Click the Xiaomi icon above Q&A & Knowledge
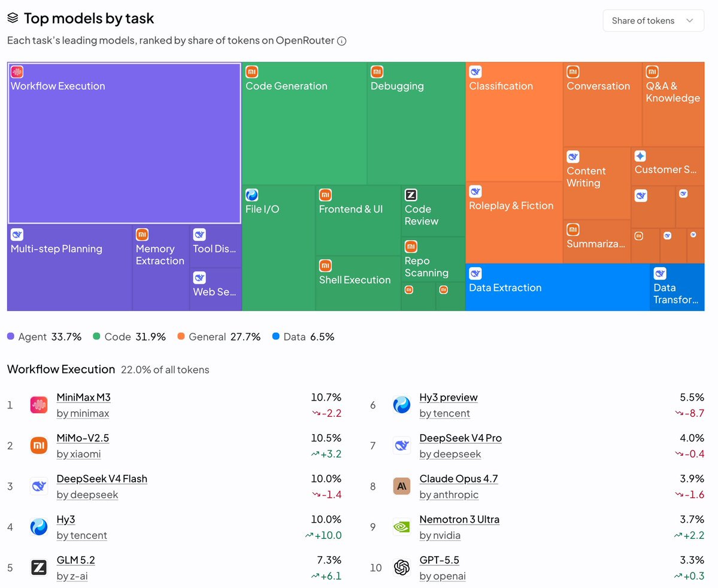The width and height of the screenshot is (718, 588). pyautogui.click(x=652, y=71)
